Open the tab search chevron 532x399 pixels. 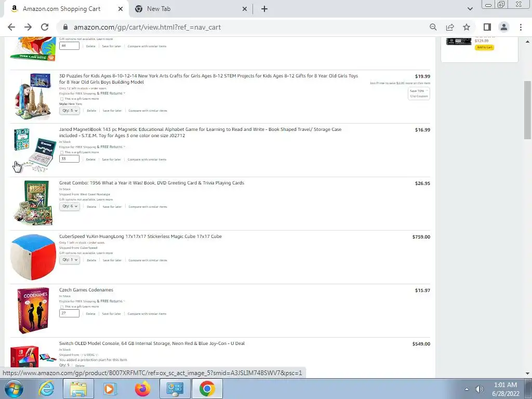(470, 9)
